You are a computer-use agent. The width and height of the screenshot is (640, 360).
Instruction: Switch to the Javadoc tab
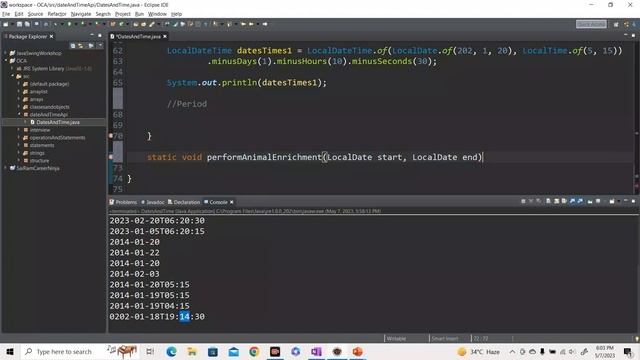point(153,202)
